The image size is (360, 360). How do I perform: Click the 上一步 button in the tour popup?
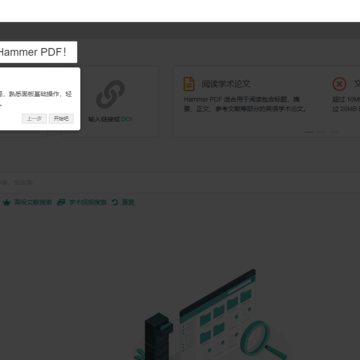click(x=34, y=119)
